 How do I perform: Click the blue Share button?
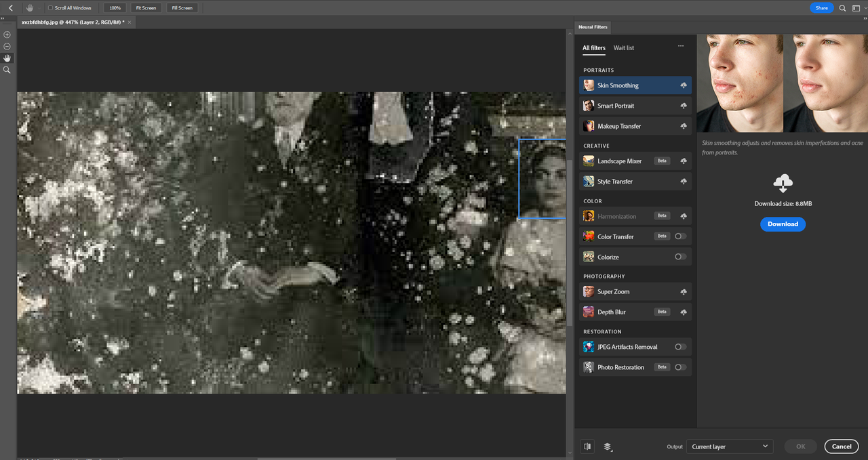821,8
